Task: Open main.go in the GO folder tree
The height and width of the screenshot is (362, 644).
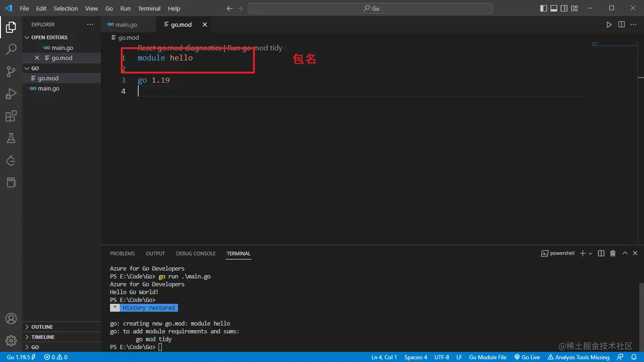Action: 61,88
